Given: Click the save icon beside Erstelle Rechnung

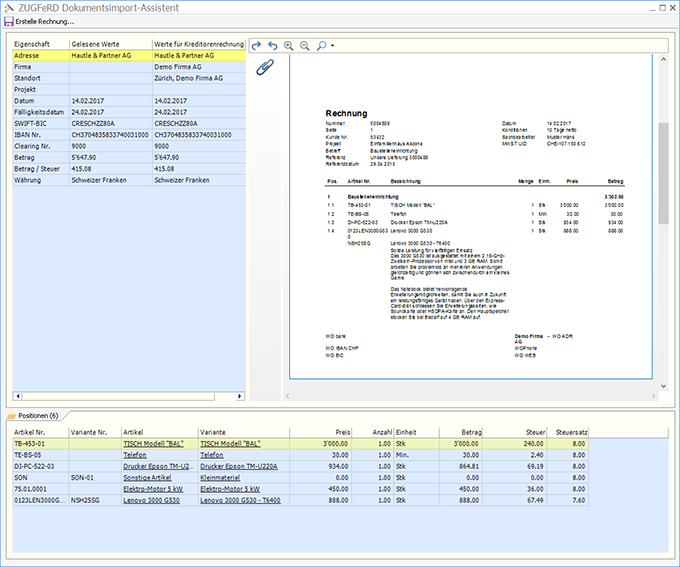Looking at the screenshot, I should pyautogui.click(x=9, y=22).
